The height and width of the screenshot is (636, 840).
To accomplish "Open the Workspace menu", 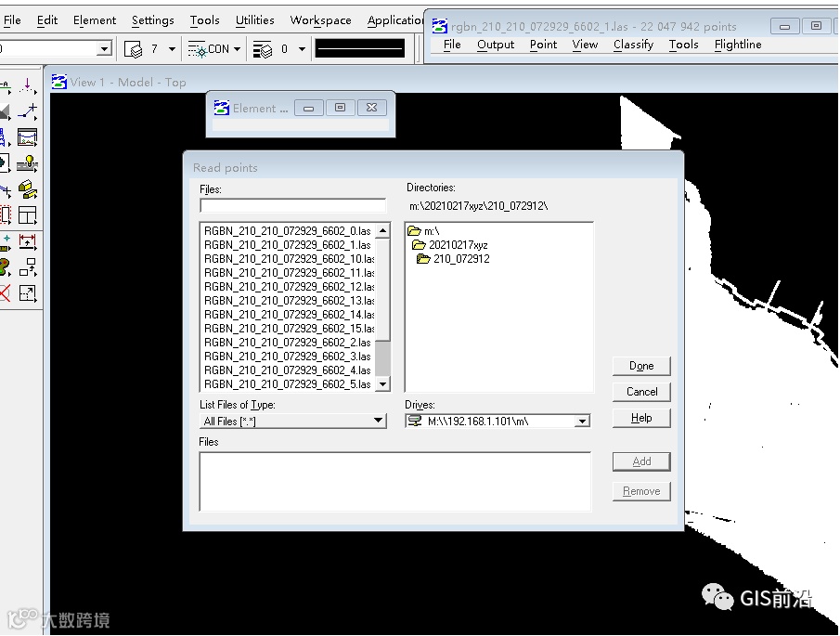I will pyautogui.click(x=320, y=20).
